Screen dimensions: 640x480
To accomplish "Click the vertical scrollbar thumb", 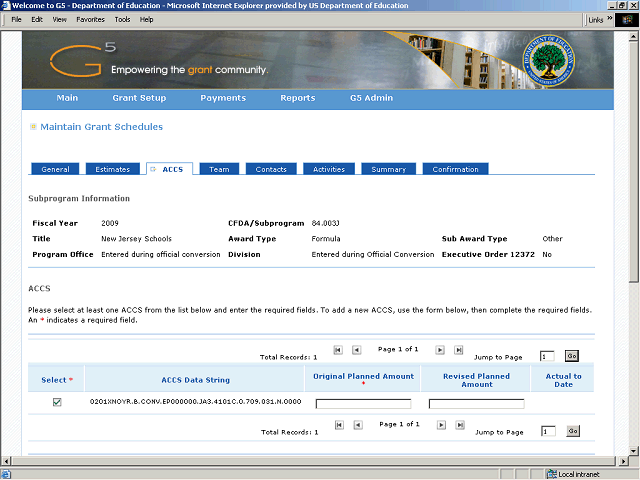I will pos(633,161).
